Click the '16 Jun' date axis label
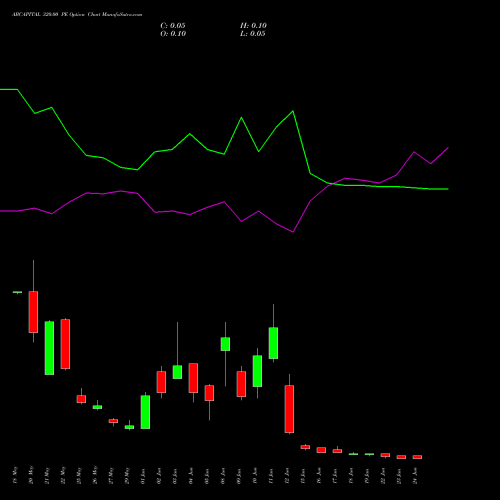Viewport: 500px width, 500px height. click(319, 476)
